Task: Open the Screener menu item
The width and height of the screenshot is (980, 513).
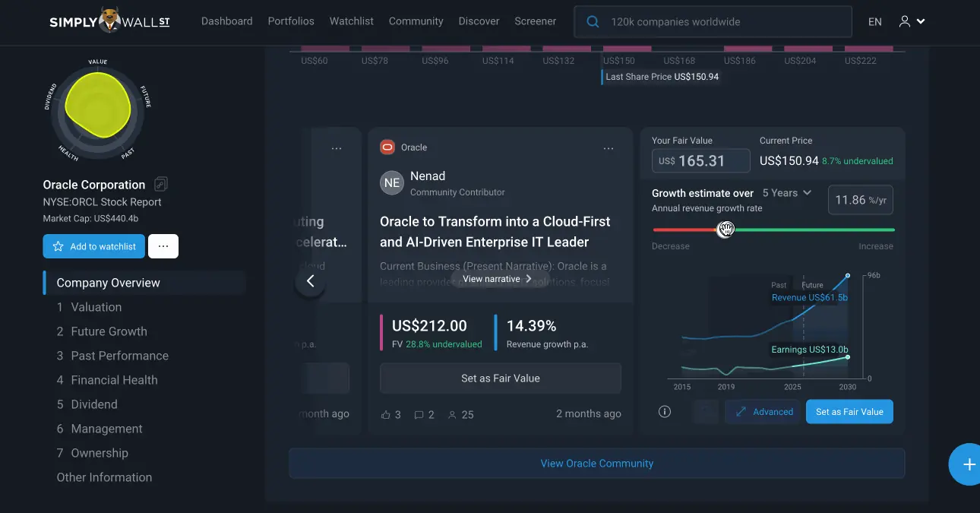Action: click(535, 21)
